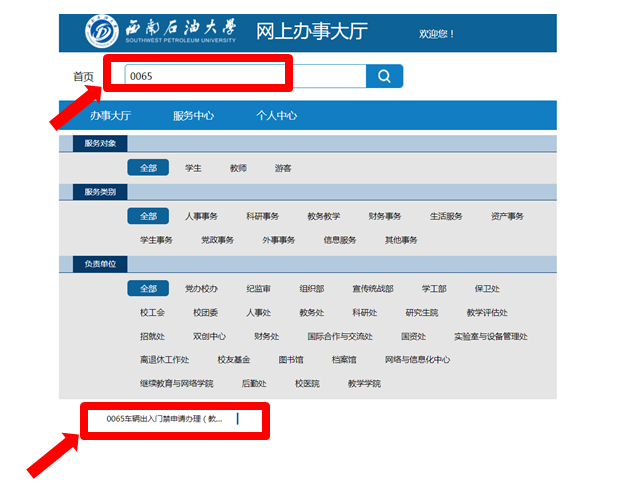Viewport: 617px width, 492px height.
Task: Filter by 保卫处 department
Action: tap(486, 289)
